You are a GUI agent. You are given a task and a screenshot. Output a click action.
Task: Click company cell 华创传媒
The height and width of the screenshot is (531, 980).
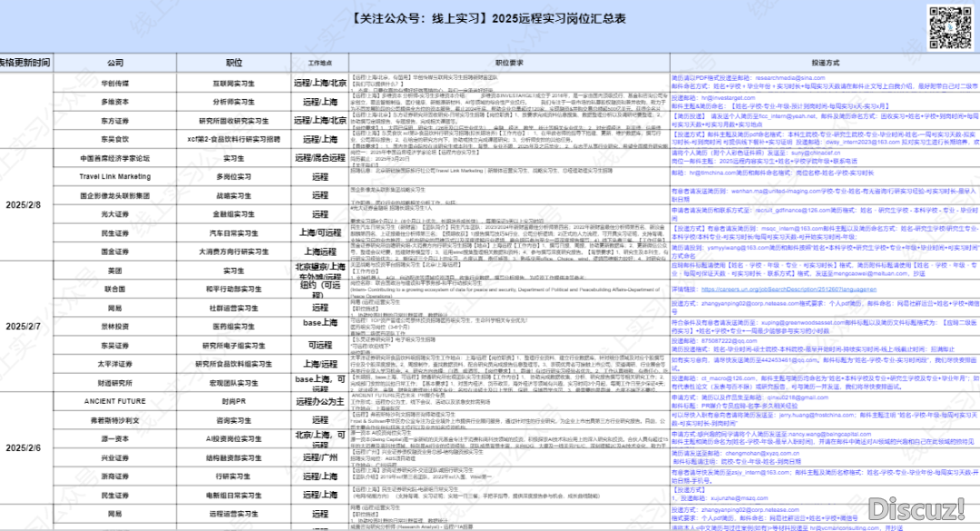click(115, 84)
